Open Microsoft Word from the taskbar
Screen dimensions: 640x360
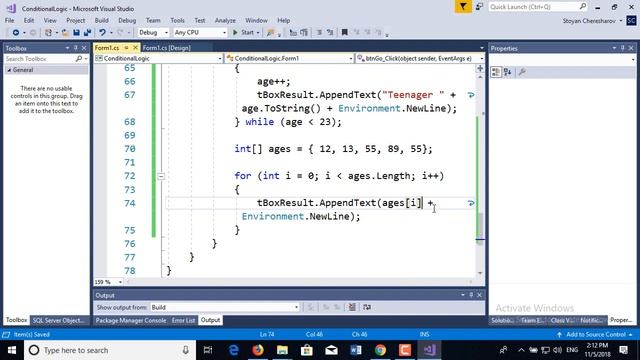click(x=356, y=350)
